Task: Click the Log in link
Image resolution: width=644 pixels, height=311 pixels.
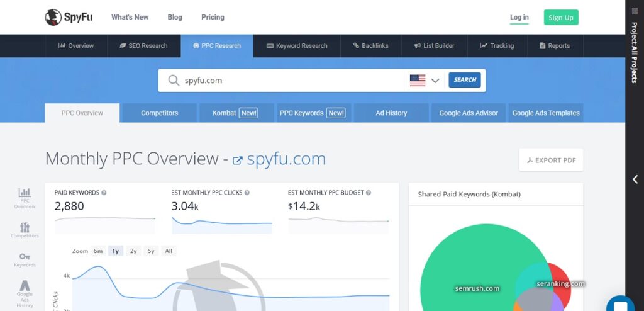Action: [x=519, y=17]
